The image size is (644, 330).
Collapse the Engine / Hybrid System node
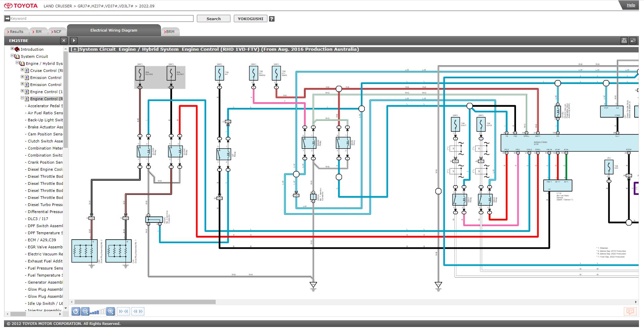17,63
